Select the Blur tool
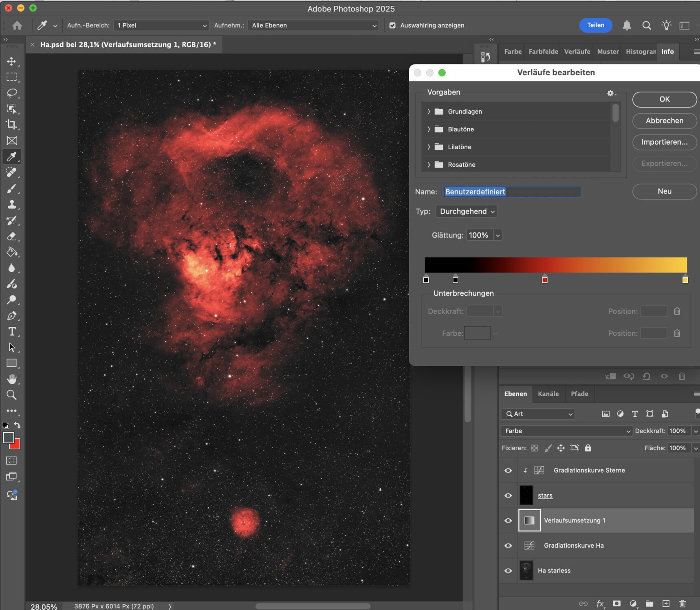 coord(11,268)
